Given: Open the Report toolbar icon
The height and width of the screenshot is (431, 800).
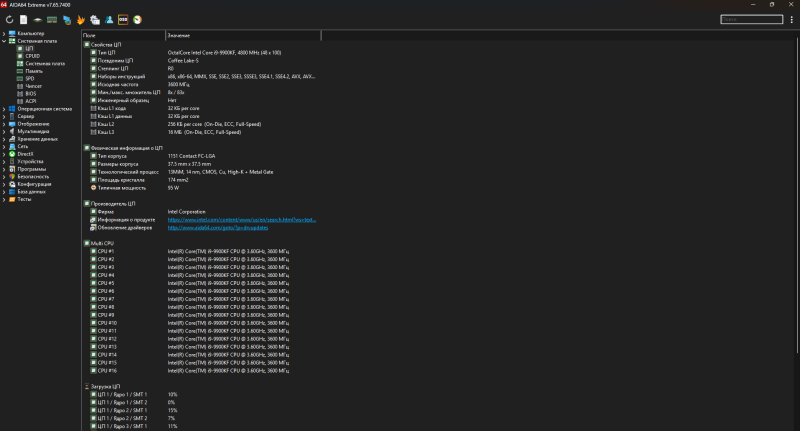Looking at the screenshot, I should pyautogui.click(x=22, y=19).
